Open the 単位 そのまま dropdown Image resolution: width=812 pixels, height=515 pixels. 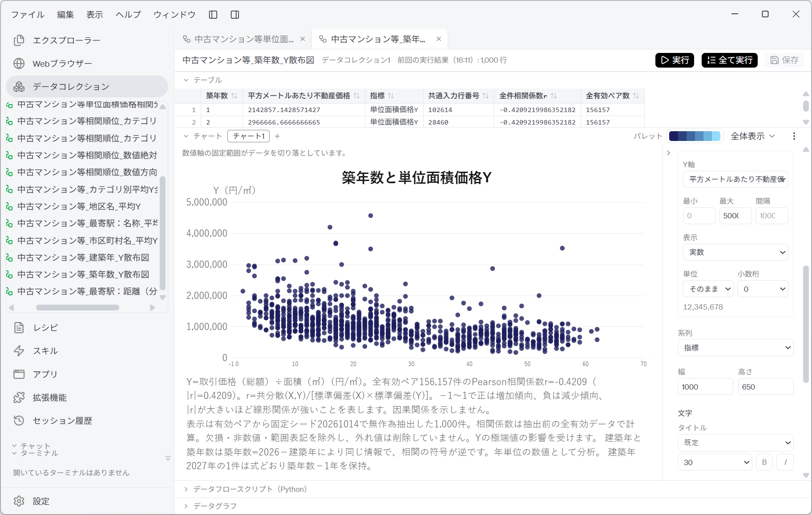[708, 289]
